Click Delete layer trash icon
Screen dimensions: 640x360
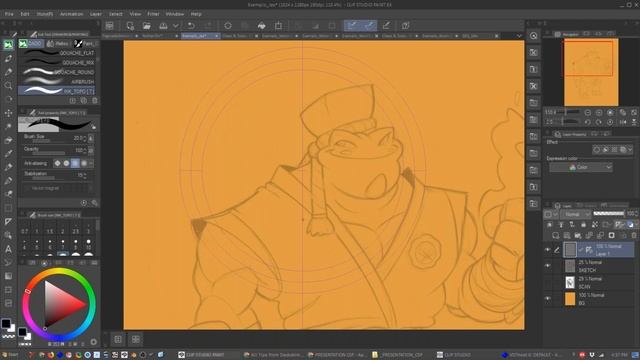(x=634, y=236)
